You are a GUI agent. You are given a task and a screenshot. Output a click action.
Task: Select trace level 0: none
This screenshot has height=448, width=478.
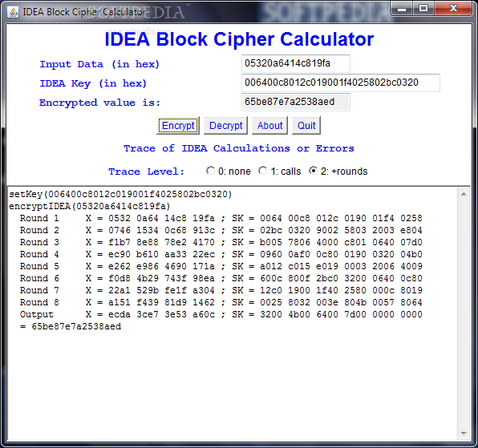pyautogui.click(x=229, y=172)
